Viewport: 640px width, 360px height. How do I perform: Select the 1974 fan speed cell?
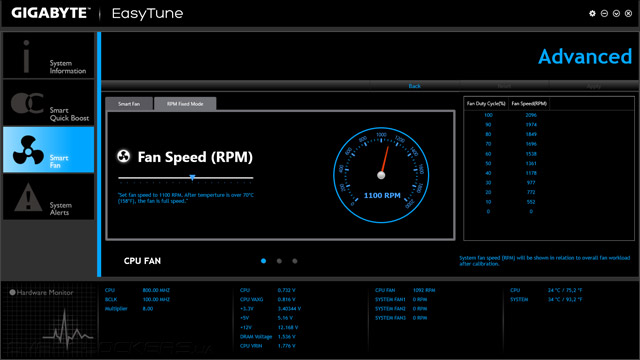[x=531, y=125]
